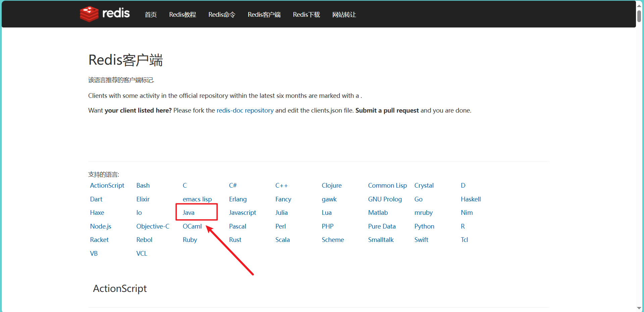Select the Clojure link
Viewport: 644px width, 312px height.
[x=332, y=186]
